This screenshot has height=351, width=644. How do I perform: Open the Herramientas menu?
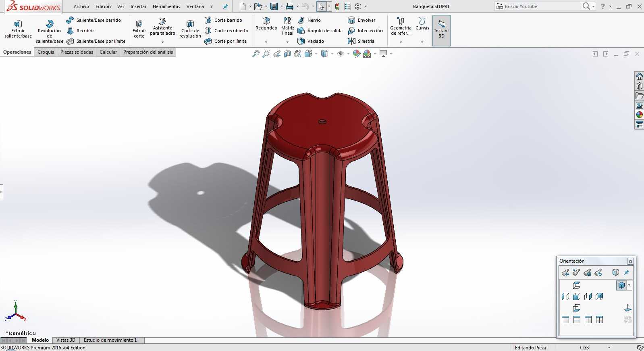[166, 6]
